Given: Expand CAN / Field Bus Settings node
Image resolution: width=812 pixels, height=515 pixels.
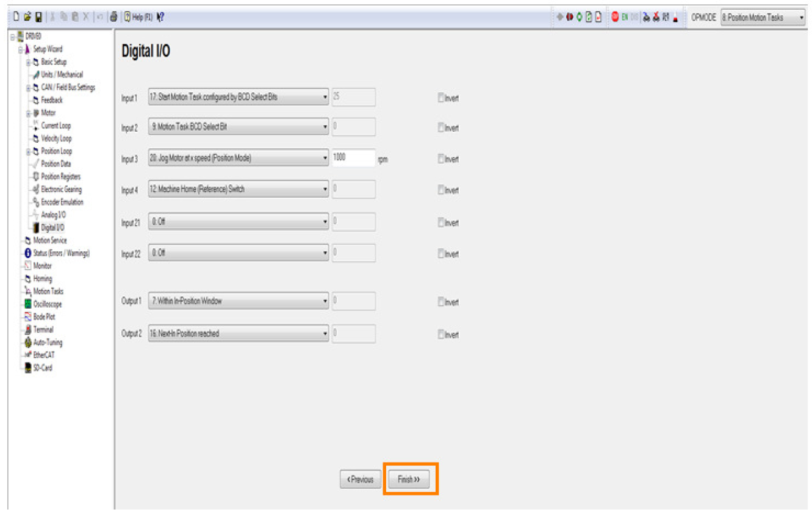Looking at the screenshot, I should click(x=28, y=87).
